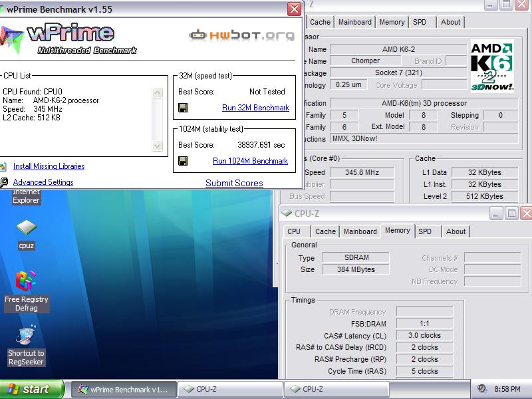Screen dimensions: 532x399
Task: Click the Socket 7 (321) package field
Action: 398,72
